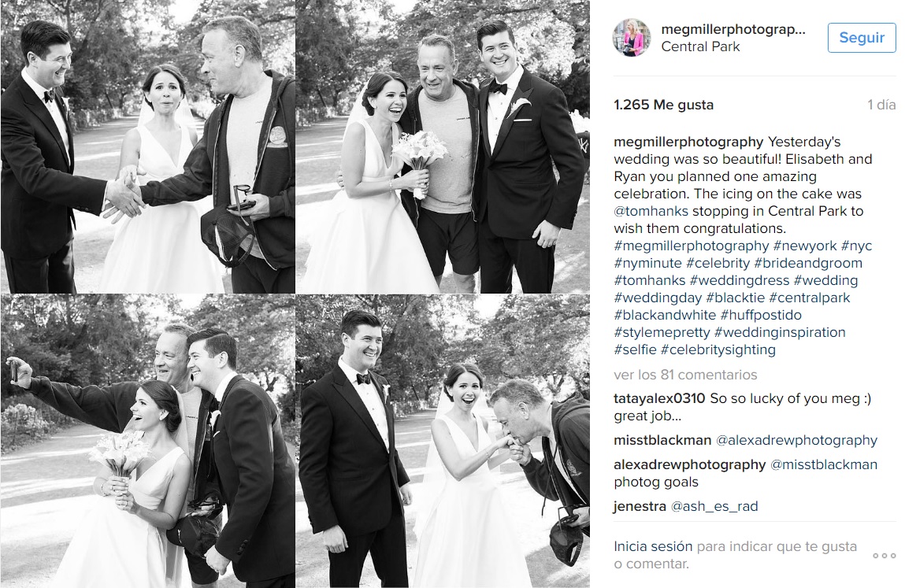Open the #centralpark hashtag

[810, 298]
